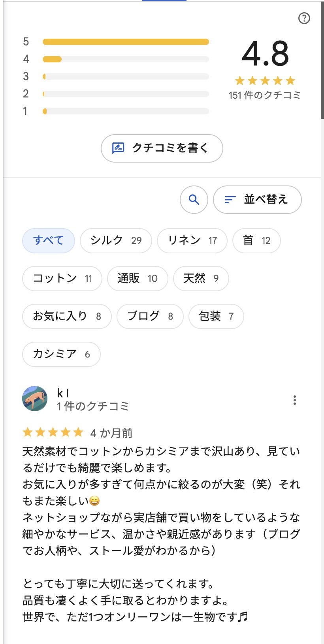This screenshot has width=324, height=644.
Task: Select the ブログ 8 filter chip
Action: [x=150, y=316]
